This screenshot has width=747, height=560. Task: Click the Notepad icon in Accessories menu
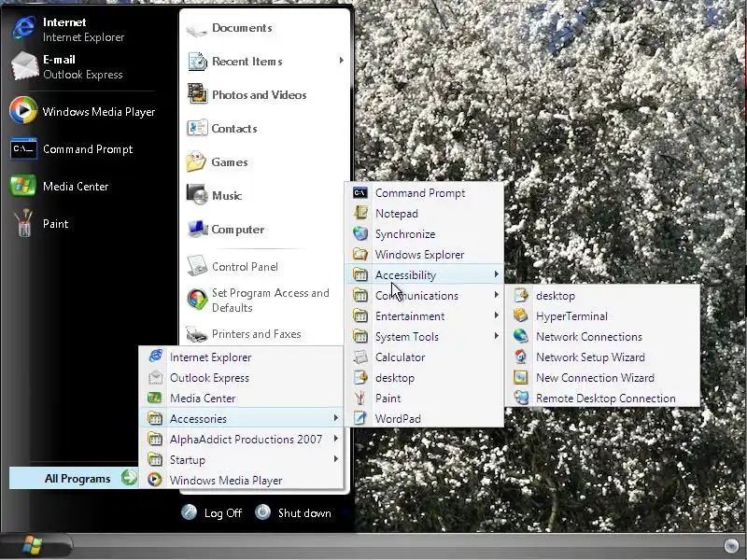(360, 213)
